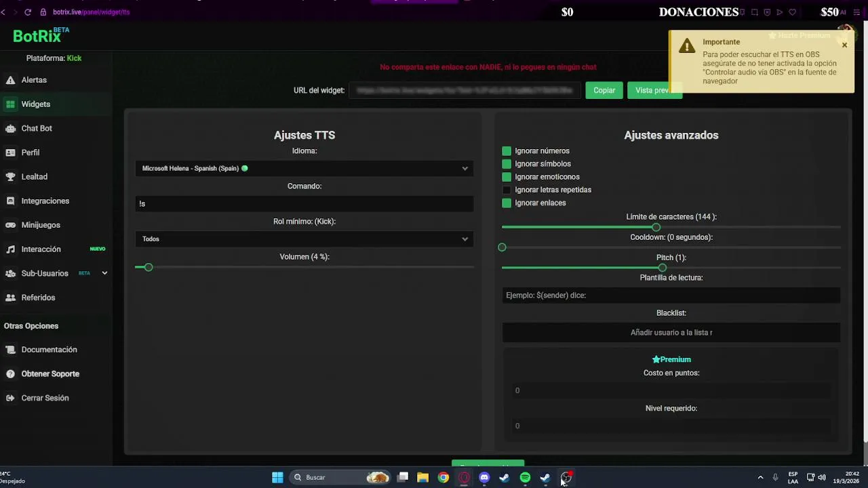Click the address bar padlock icon
This screenshot has width=868, height=488.
coord(43,12)
